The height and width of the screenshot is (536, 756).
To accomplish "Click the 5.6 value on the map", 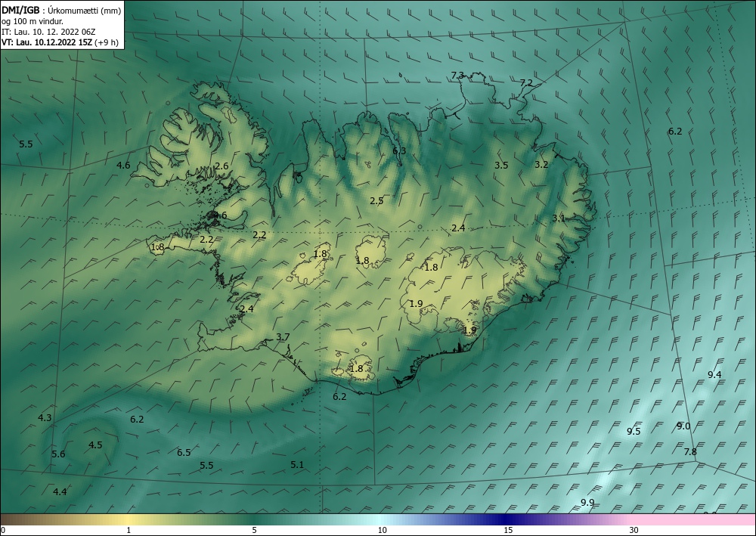I will [x=58, y=454].
